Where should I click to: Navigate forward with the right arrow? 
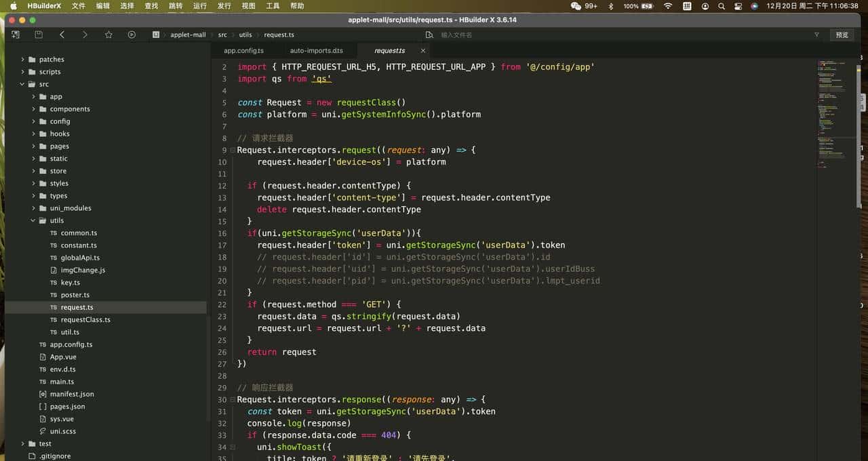pos(85,35)
